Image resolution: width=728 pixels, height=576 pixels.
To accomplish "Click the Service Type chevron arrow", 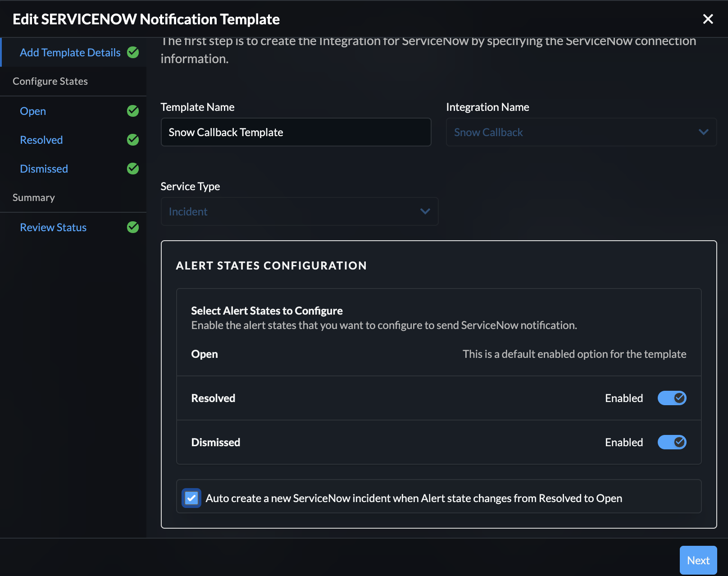I will (425, 211).
